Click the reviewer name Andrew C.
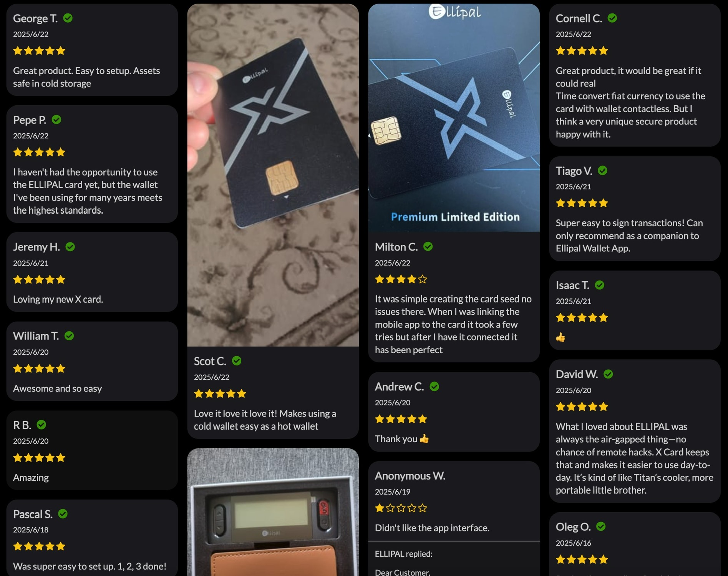This screenshot has width=728, height=576. pos(399,387)
